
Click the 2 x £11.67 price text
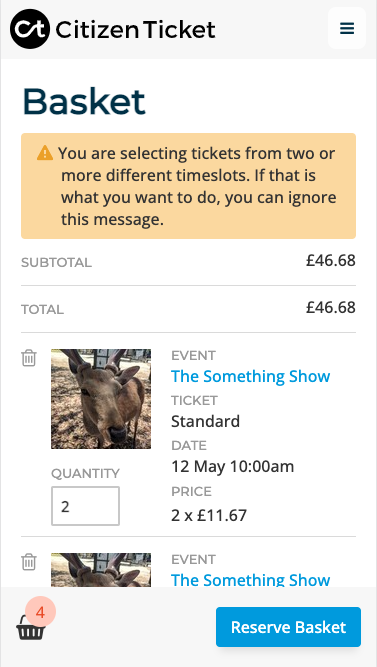pyautogui.click(x=209, y=516)
